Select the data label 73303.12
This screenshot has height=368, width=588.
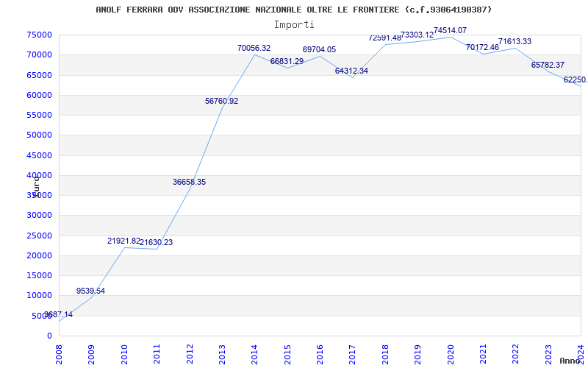point(417,35)
